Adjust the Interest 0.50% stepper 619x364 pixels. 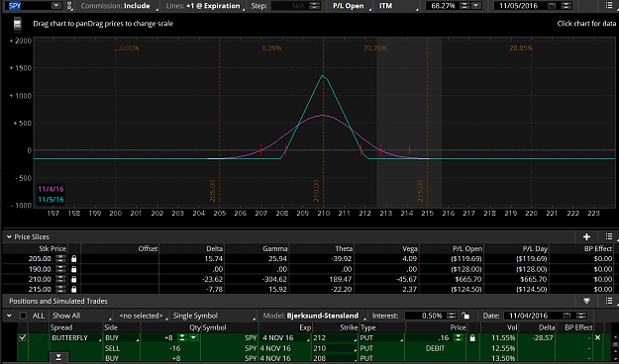(x=452, y=316)
